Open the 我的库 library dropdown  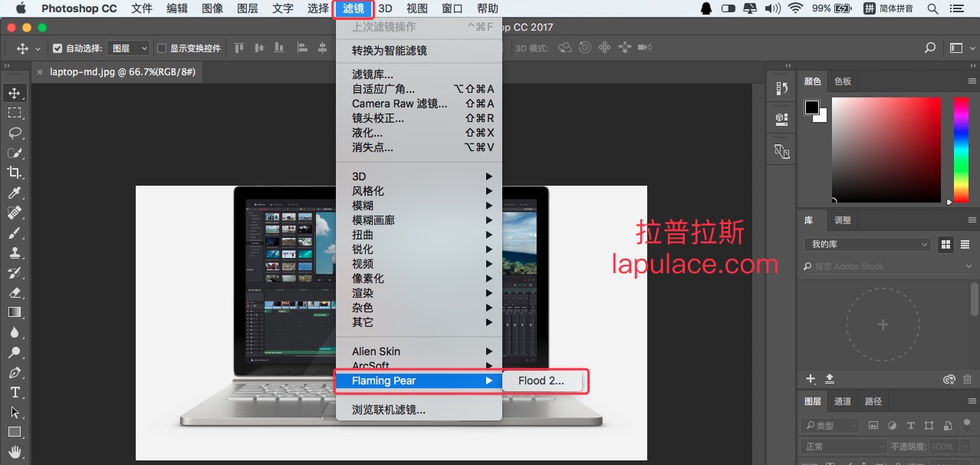[x=867, y=244]
